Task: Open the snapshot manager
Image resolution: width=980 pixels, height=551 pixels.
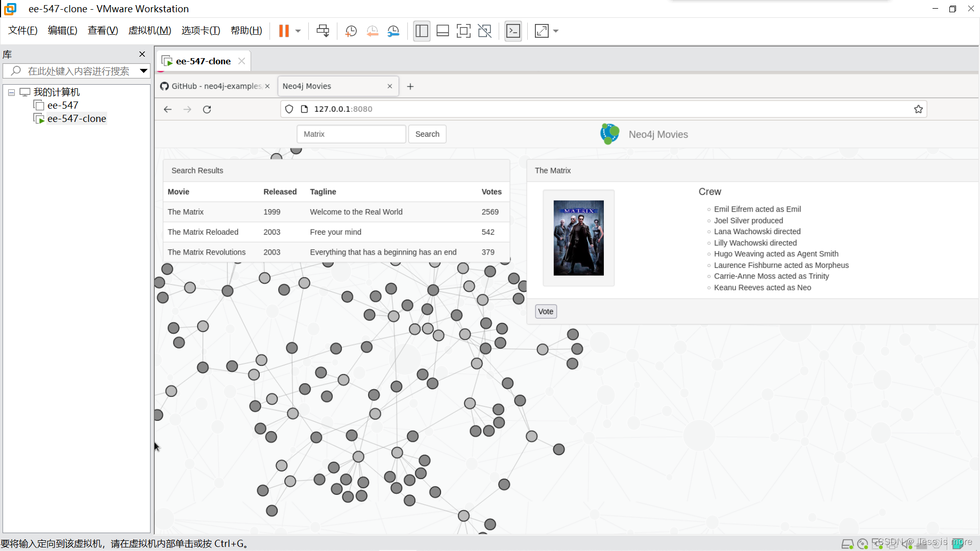Action: (394, 31)
